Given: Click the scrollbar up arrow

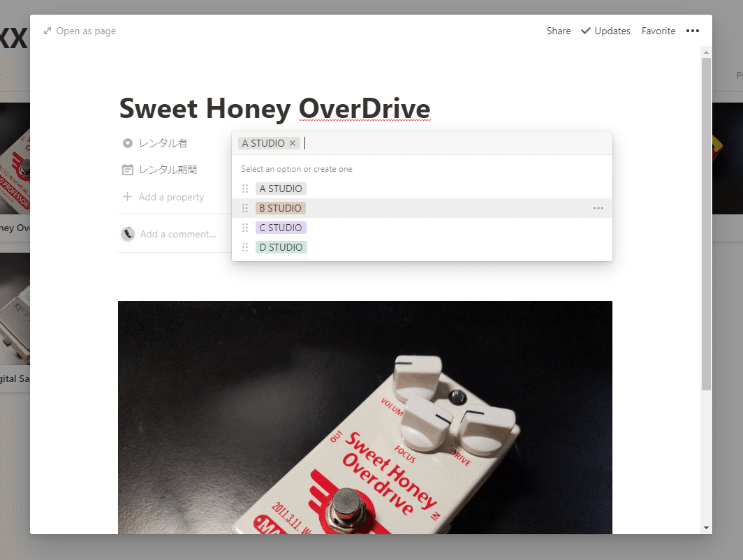Looking at the screenshot, I should point(706,52).
